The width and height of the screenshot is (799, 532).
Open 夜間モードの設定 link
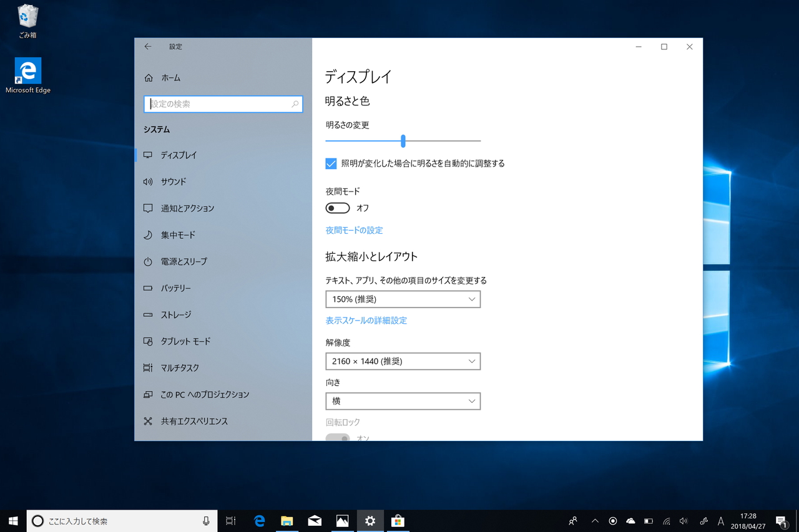tap(354, 230)
